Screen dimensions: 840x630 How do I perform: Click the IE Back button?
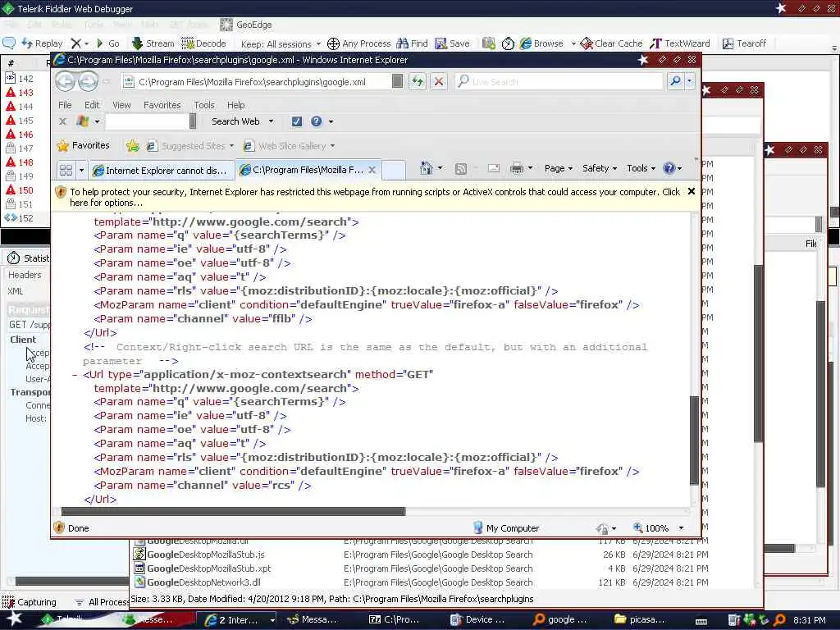click(66, 81)
